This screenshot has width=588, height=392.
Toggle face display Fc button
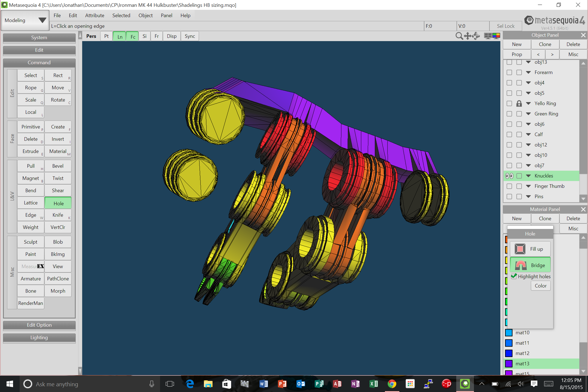click(133, 36)
